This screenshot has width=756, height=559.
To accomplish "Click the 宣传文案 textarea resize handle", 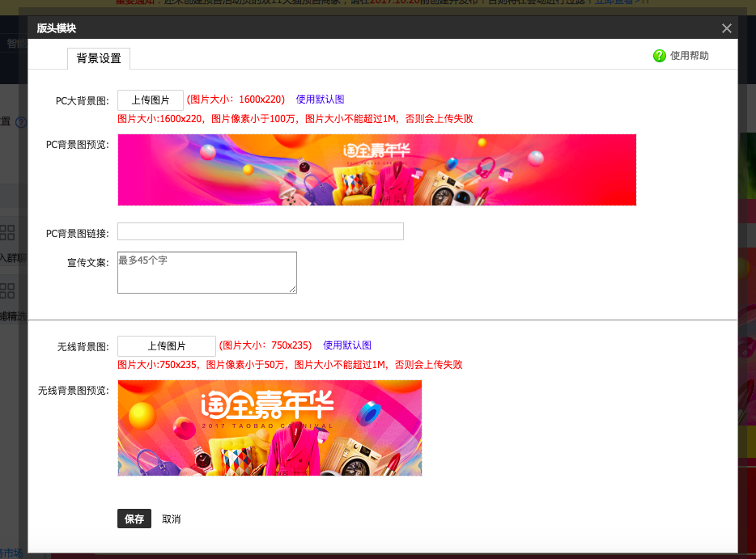I will tap(293, 289).
